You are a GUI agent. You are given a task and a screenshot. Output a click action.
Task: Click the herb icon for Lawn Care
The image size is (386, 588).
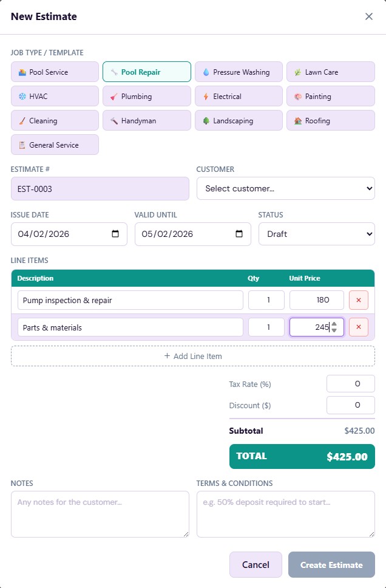[299, 72]
